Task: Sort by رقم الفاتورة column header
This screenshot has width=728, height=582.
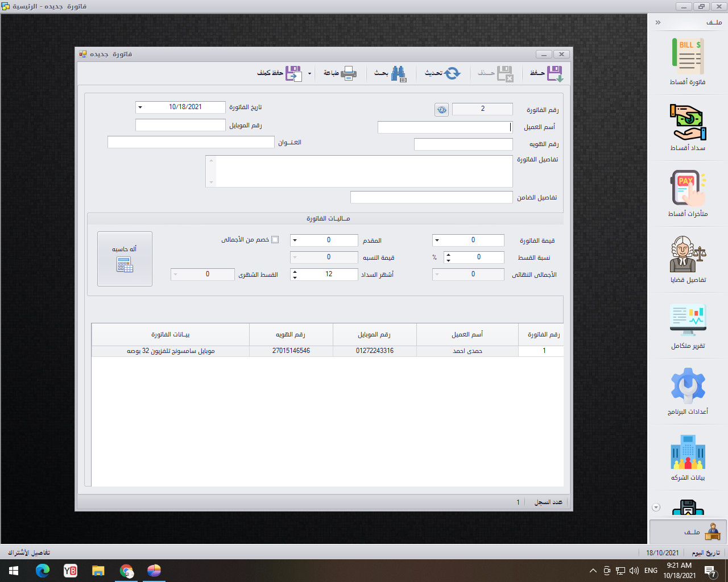Action: coord(541,335)
